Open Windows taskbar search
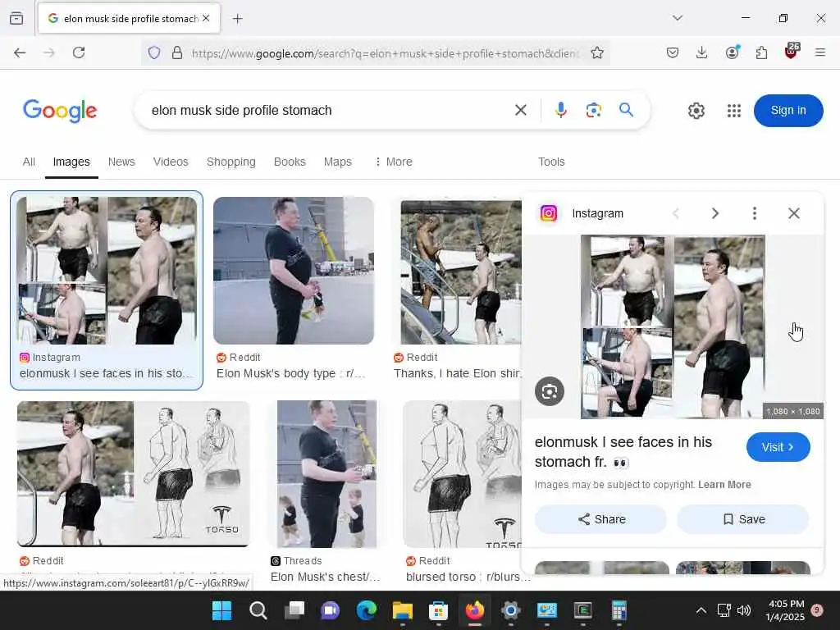 pyautogui.click(x=258, y=610)
